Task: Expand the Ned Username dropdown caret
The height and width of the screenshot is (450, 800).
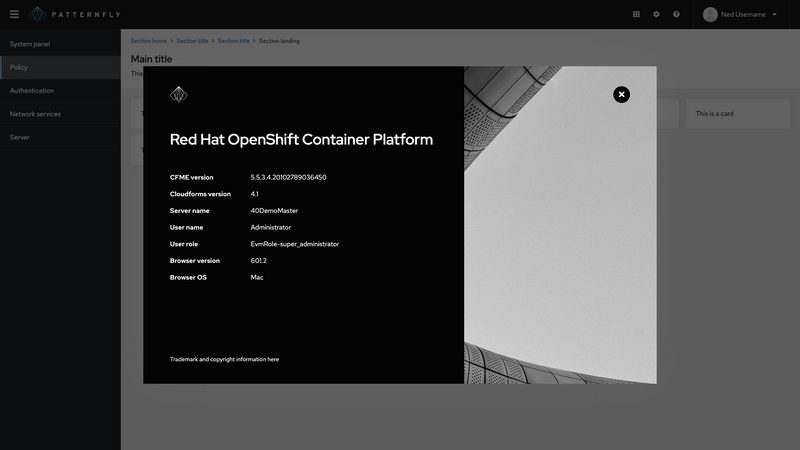Action: click(774, 14)
